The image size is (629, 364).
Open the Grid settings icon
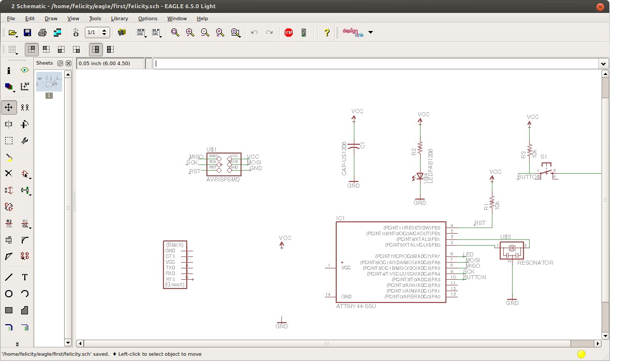pyautogui.click(x=13, y=50)
